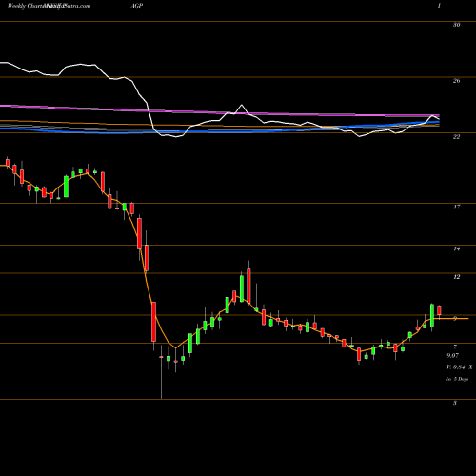Select the tall red candle at the rally peak near 12
Image resolution: width=476 pixels, height=476 pixels.
248,286
